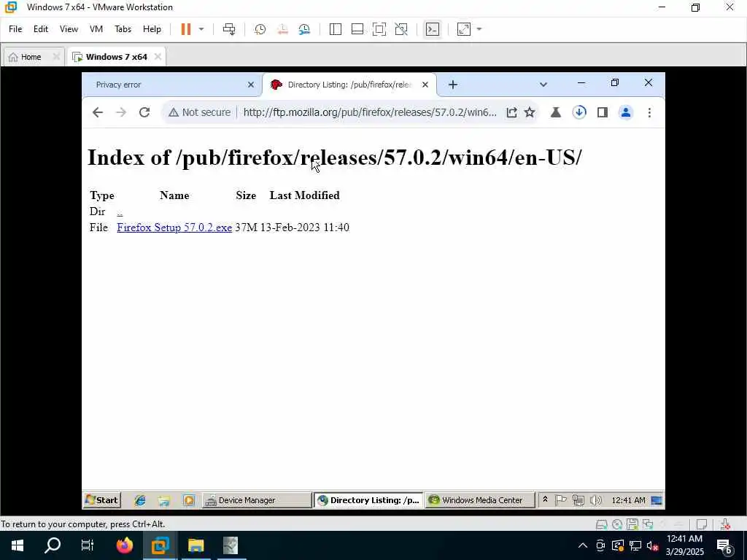Image resolution: width=747 pixels, height=560 pixels.
Task: Click Send Ctrl+Alt+Del icon in VMware toolbar
Action: click(x=229, y=29)
